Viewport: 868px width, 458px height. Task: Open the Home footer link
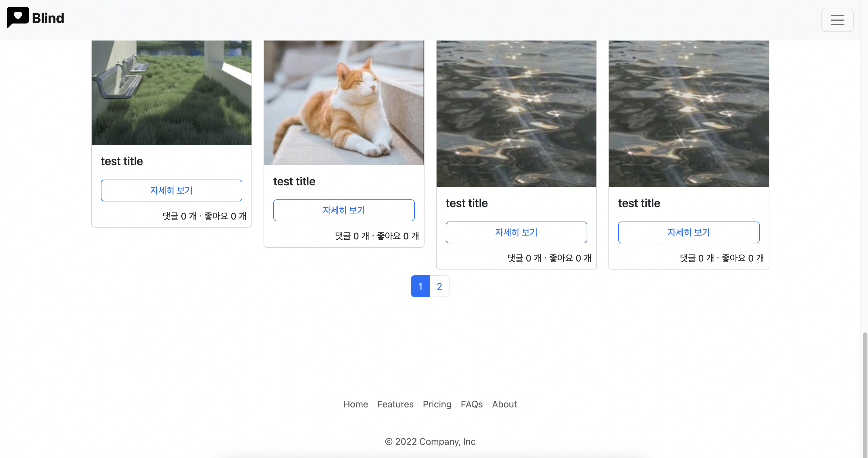[x=356, y=404]
